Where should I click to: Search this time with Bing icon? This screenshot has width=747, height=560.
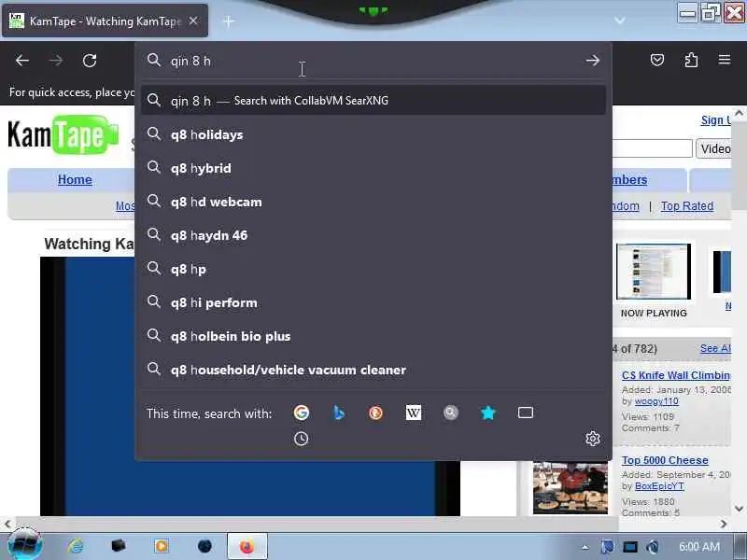click(x=339, y=413)
